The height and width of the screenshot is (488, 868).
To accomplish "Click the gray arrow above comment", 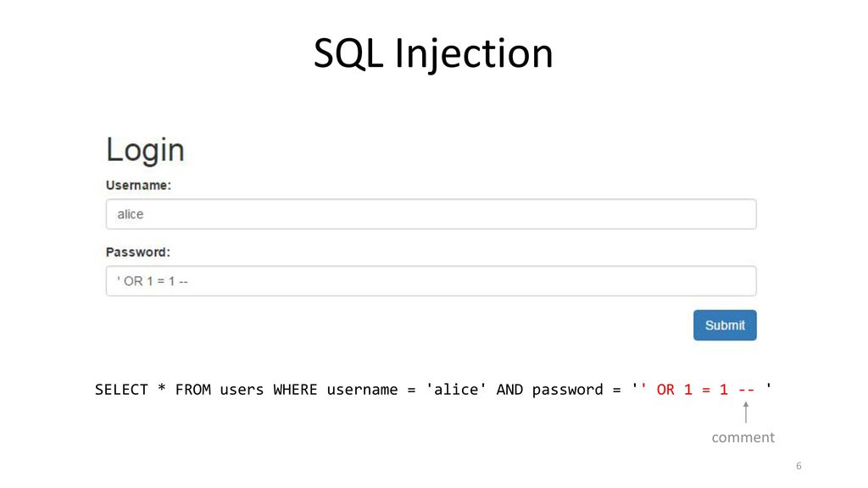I will pyautogui.click(x=746, y=413).
